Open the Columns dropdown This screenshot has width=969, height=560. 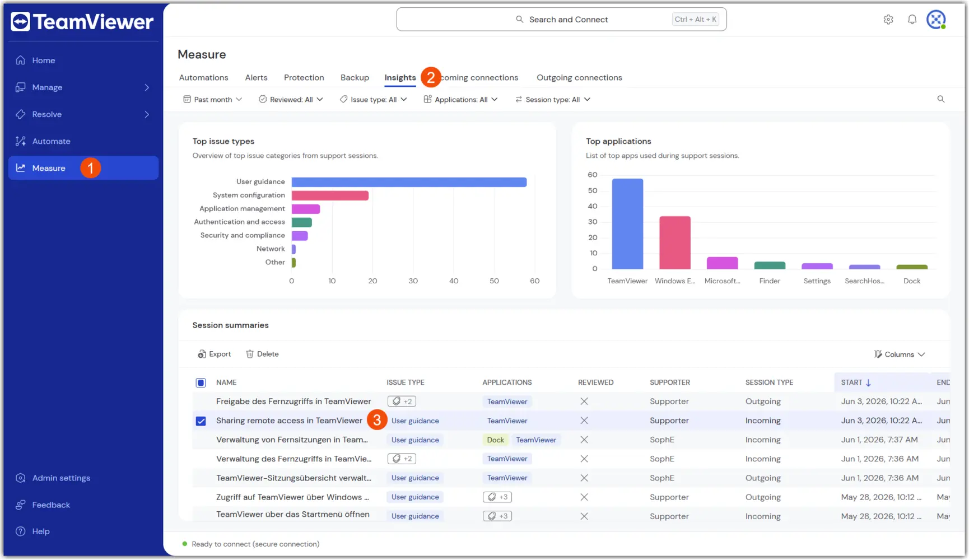(x=900, y=354)
